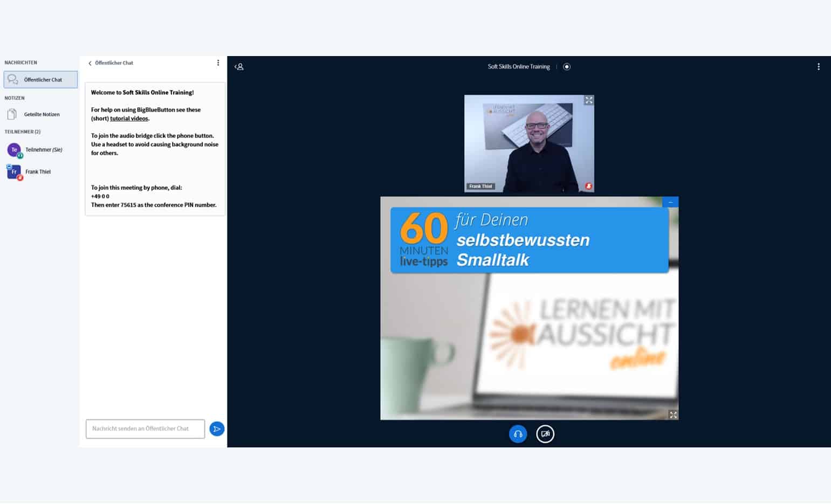
Task: Click the Teilnehmer (Sie) avatar
Action: (14, 150)
